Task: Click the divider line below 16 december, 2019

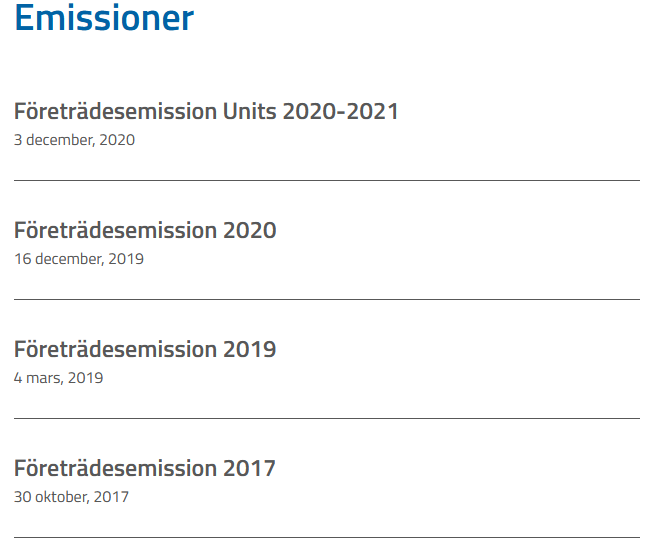Action: (x=327, y=299)
